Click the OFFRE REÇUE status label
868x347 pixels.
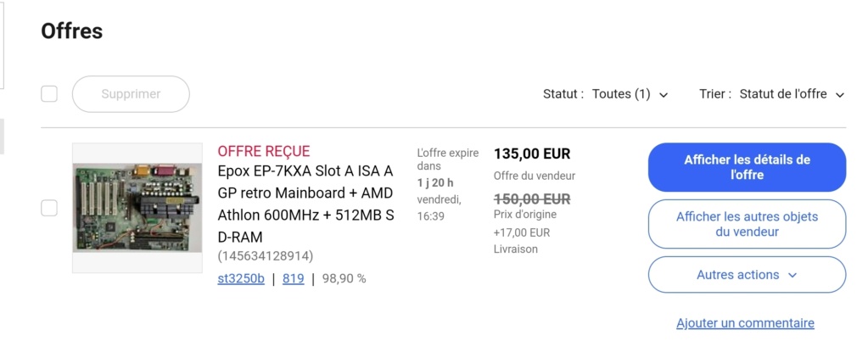click(x=264, y=151)
